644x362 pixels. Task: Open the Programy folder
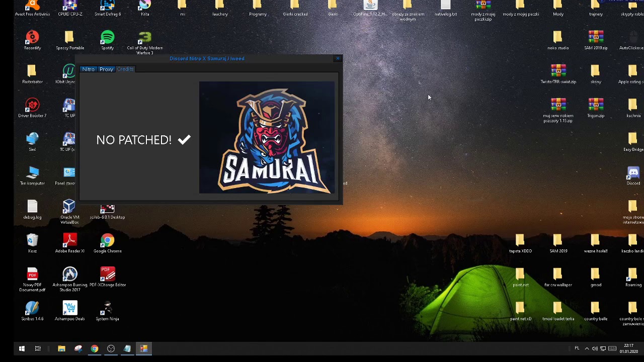pyautogui.click(x=258, y=8)
